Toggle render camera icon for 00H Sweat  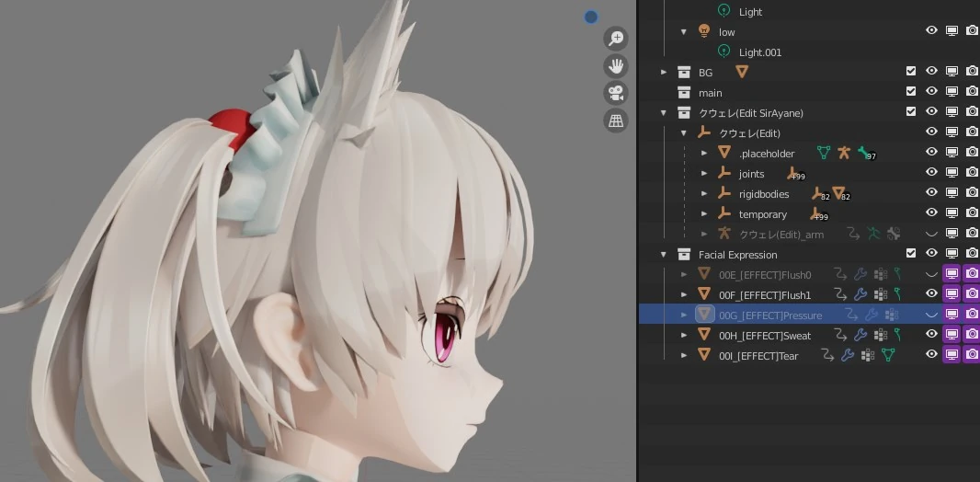tap(971, 334)
